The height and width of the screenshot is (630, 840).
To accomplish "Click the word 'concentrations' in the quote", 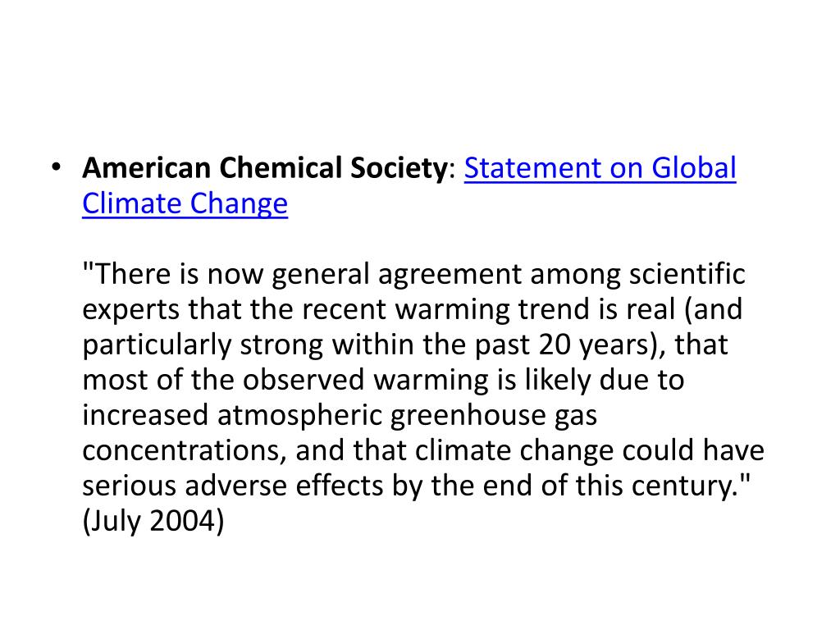I will (x=181, y=450).
